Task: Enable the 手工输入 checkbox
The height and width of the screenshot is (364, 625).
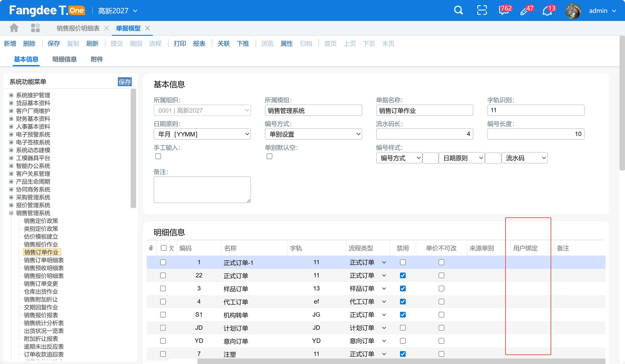Action: 158,156
